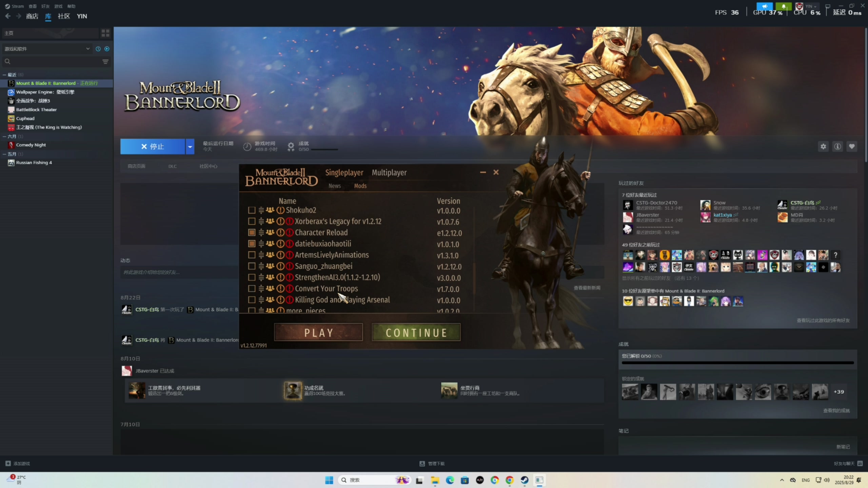This screenshot has width=868, height=488.
Task: Click the blue 停止 stop button
Action: tap(153, 146)
